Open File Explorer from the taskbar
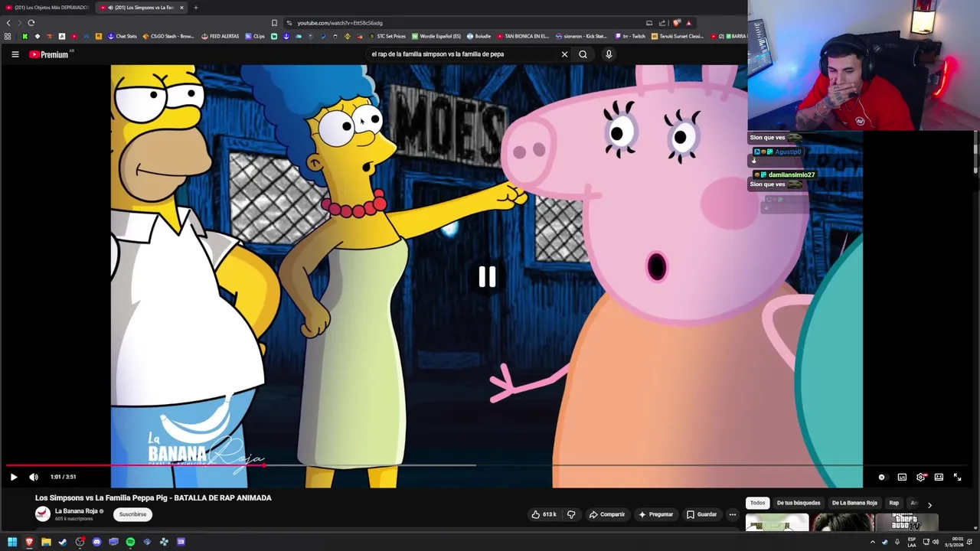This screenshot has width=980, height=551. click(x=46, y=542)
